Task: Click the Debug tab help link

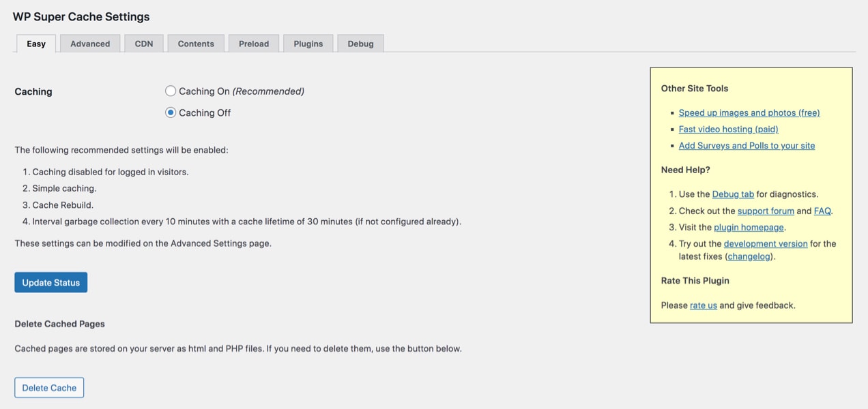Action: tap(733, 194)
